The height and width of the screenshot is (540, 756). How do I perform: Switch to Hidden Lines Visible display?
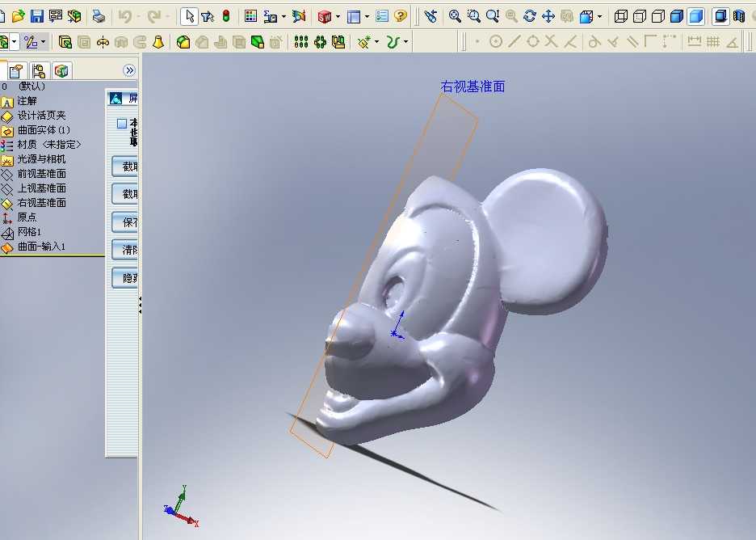[x=640, y=16]
